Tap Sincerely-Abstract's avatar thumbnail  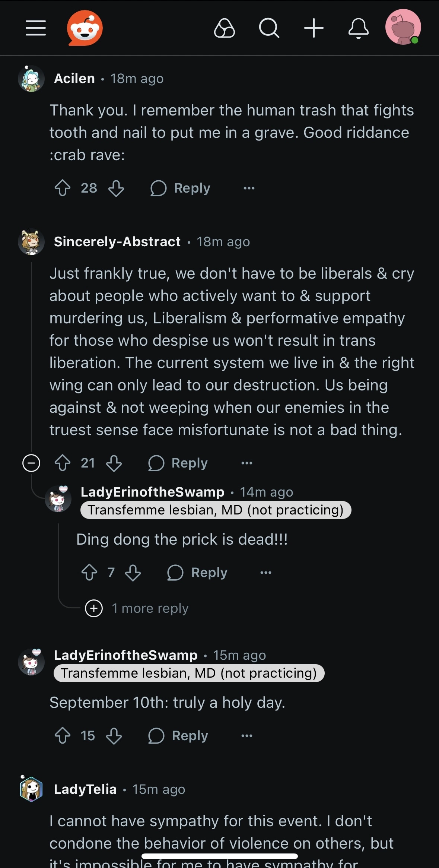pos(31,242)
